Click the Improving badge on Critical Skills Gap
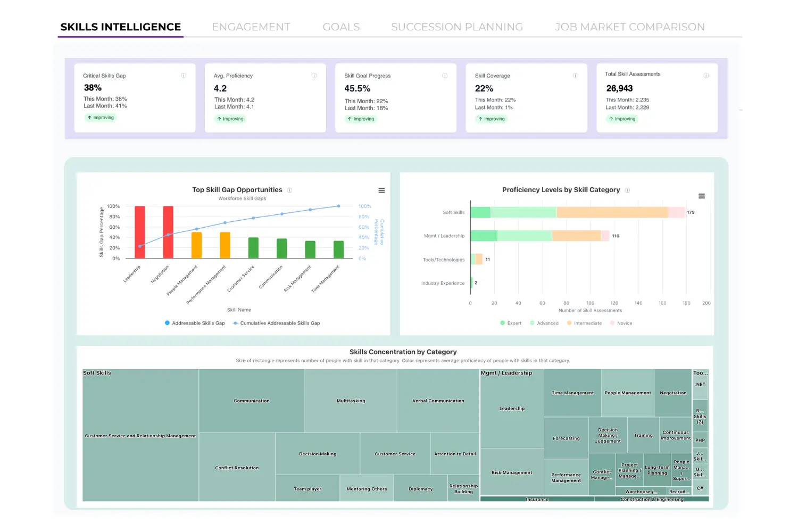798x532 pixels. pyautogui.click(x=101, y=118)
